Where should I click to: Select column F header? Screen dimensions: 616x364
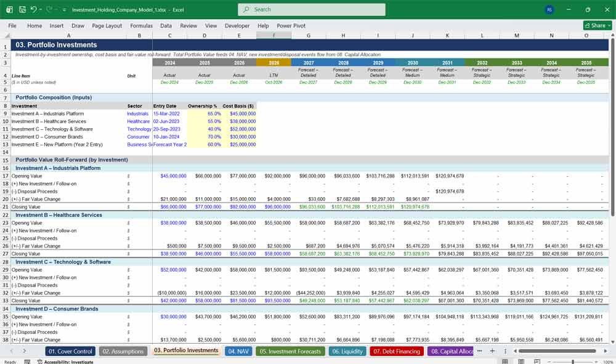coord(274,36)
